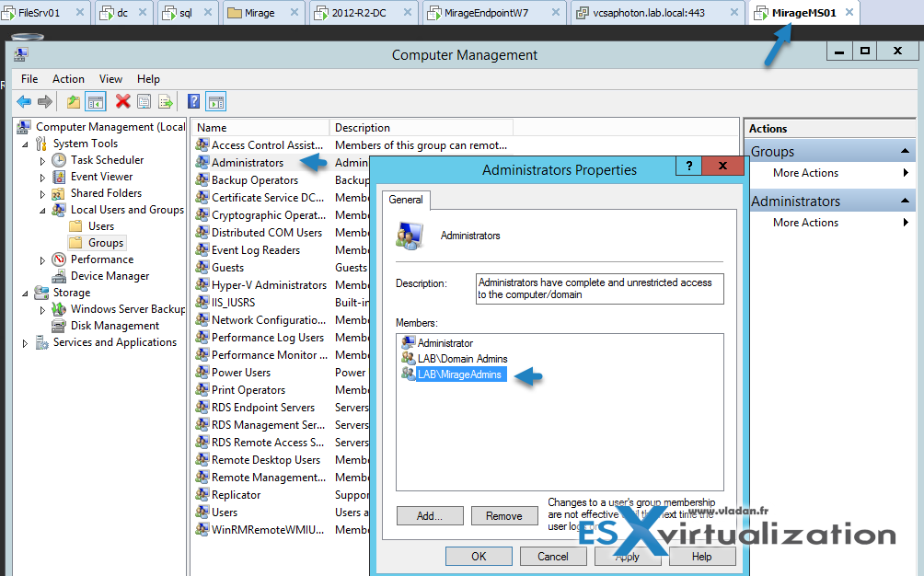This screenshot has width=924, height=576.
Task: Click the Windows Server Backup icon
Action: (x=59, y=309)
